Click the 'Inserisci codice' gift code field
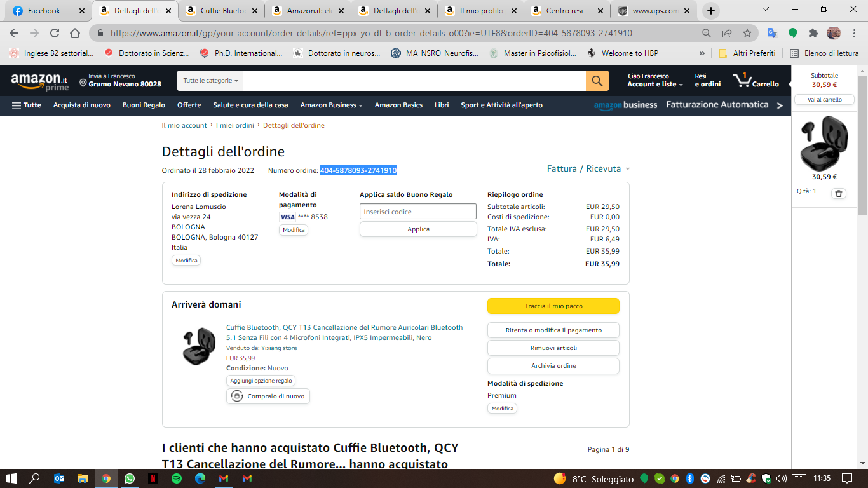The image size is (868, 488). (x=417, y=212)
